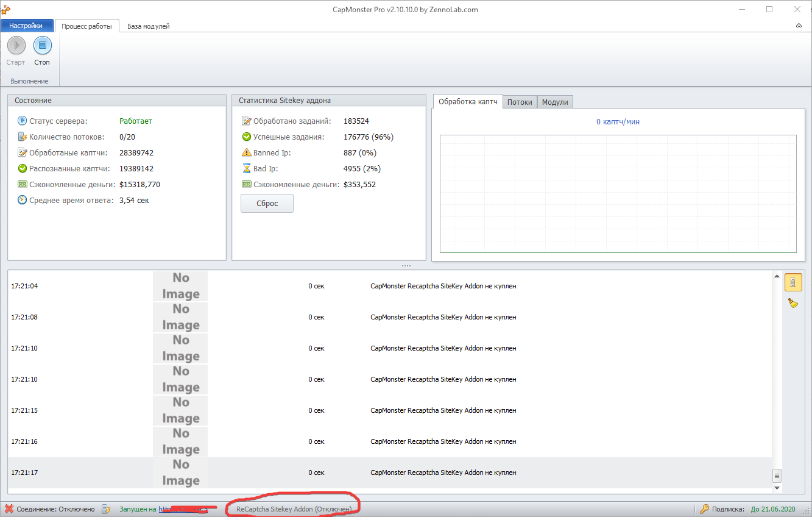Click the Стоп stop icon
The height and width of the screenshot is (517, 812).
click(42, 45)
